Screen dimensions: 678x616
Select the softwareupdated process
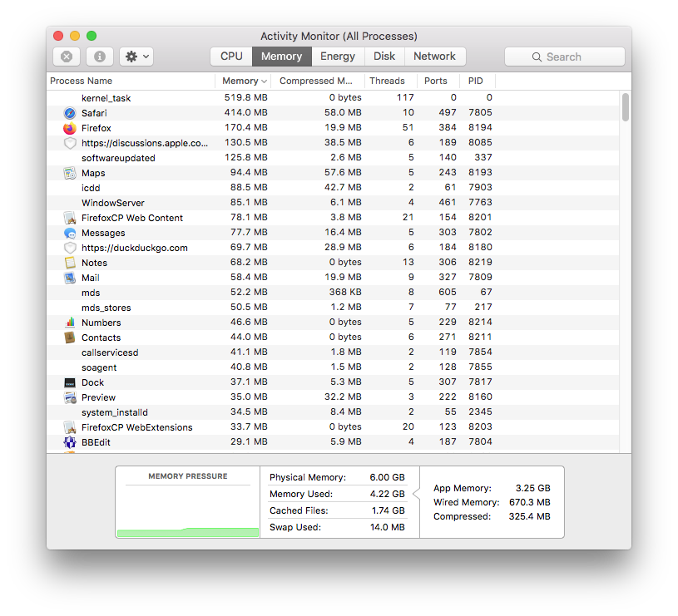pyautogui.click(x=332, y=158)
